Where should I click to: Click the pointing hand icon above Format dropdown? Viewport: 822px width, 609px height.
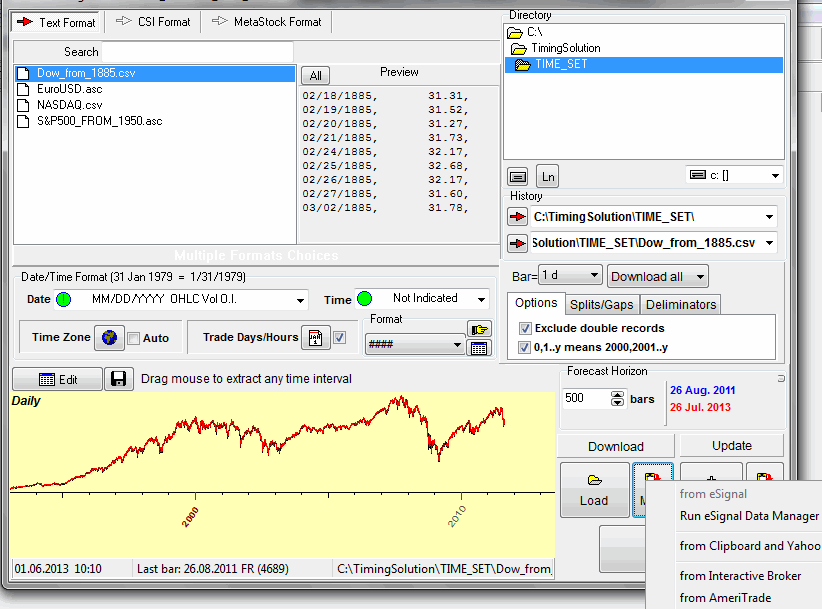click(479, 329)
